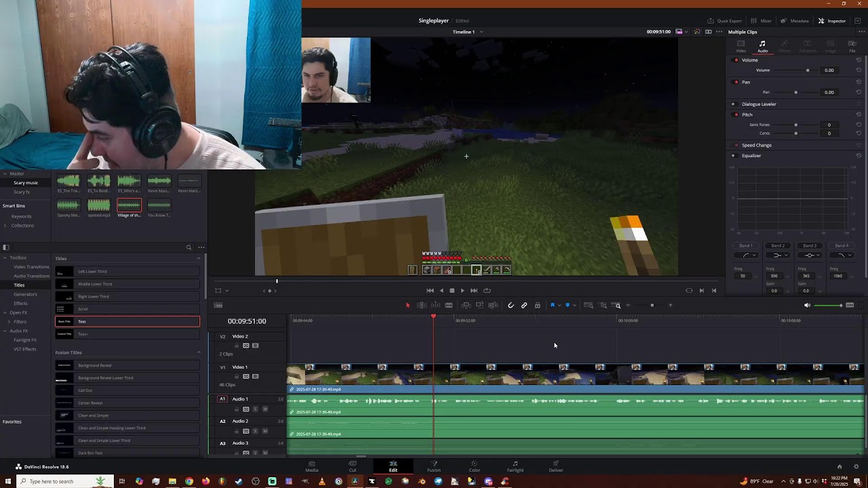Click the Detail Zoom icon
The height and width of the screenshot is (488, 868).
click(604, 306)
